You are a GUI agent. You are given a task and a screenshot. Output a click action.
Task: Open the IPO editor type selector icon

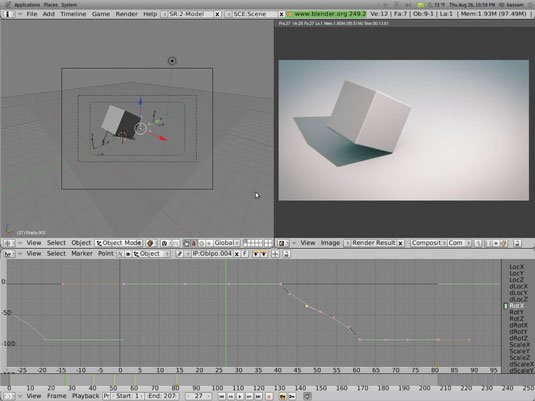point(8,254)
